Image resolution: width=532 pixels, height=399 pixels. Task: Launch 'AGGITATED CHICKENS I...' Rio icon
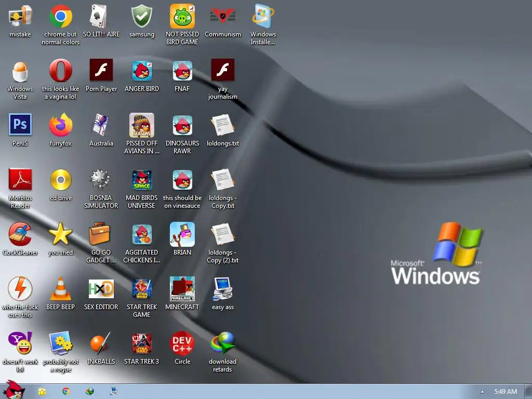click(142, 234)
